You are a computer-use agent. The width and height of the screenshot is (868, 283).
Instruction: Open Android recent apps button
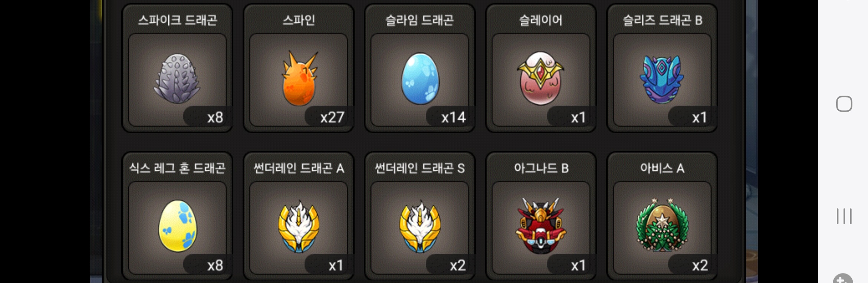[x=844, y=216]
